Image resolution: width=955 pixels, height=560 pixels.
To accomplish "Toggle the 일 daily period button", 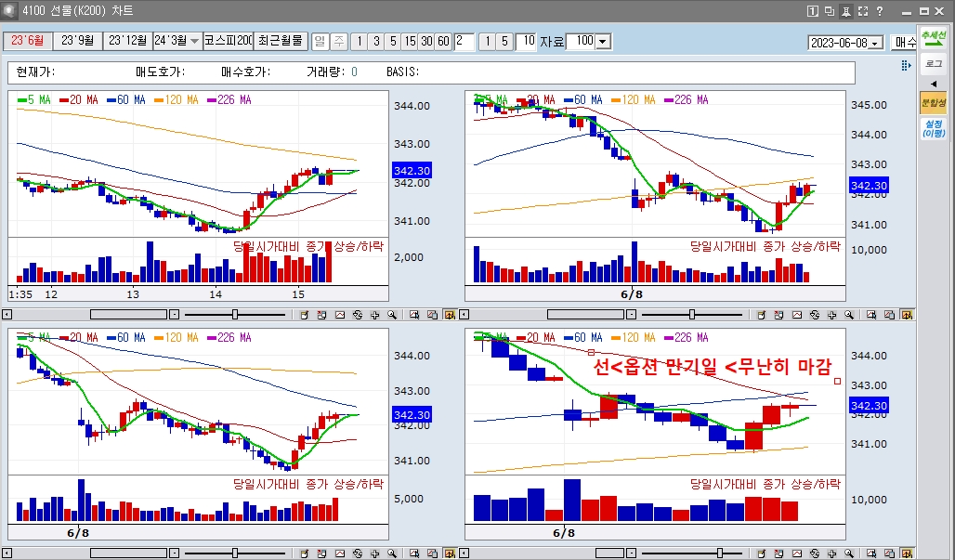I will (x=320, y=41).
